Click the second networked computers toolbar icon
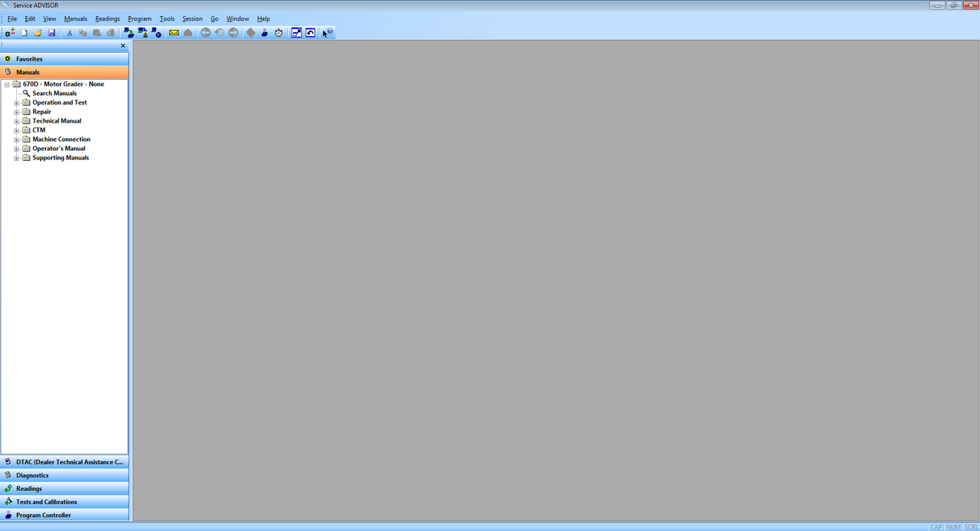Image resolution: width=980 pixels, height=531 pixels. tap(142, 33)
